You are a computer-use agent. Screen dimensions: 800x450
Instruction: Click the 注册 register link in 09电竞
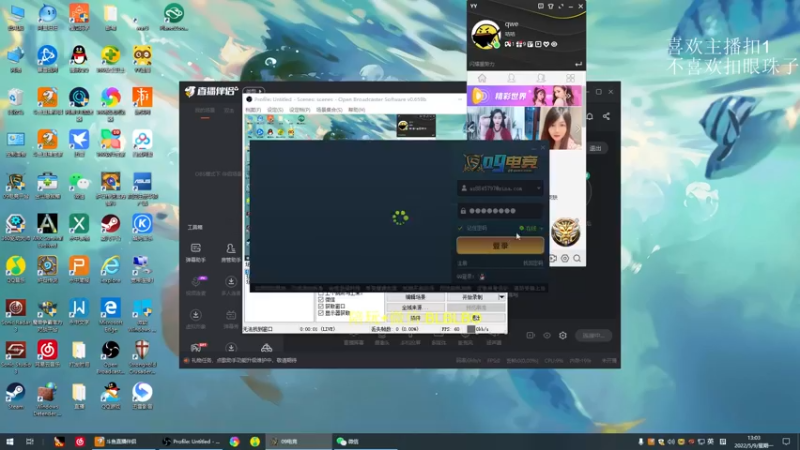[x=462, y=263]
